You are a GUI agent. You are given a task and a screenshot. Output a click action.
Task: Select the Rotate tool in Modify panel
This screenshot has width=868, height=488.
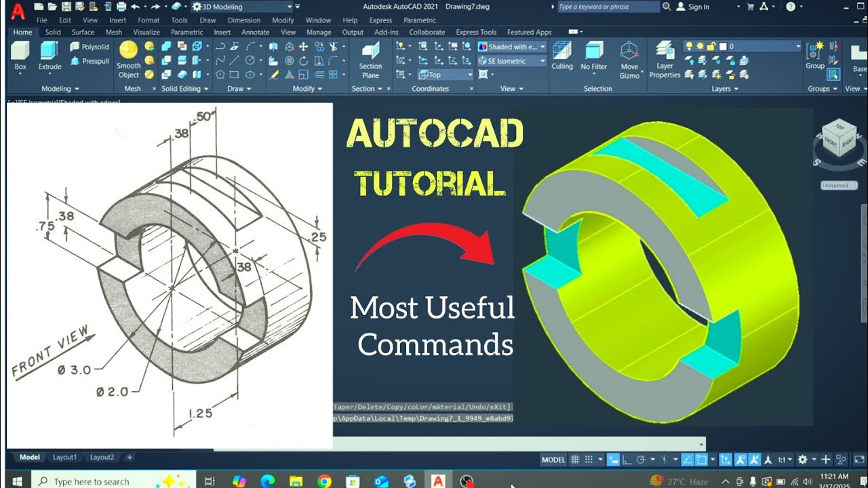(x=303, y=61)
